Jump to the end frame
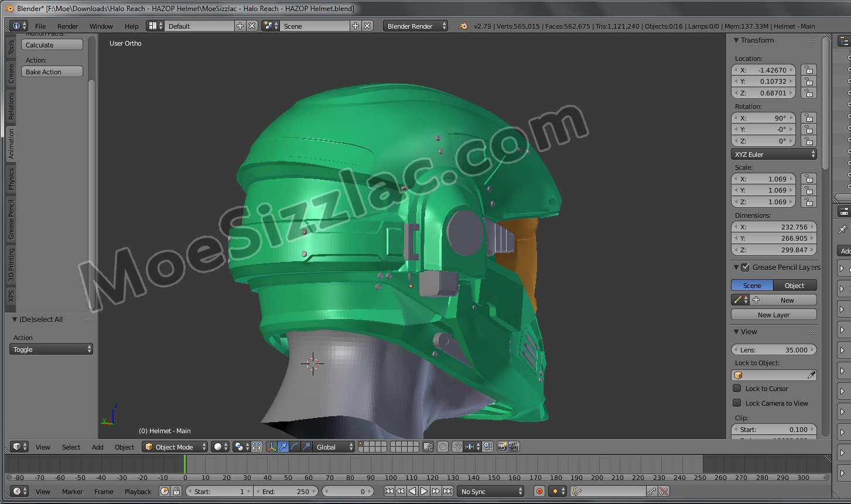851x504 pixels. tap(447, 491)
